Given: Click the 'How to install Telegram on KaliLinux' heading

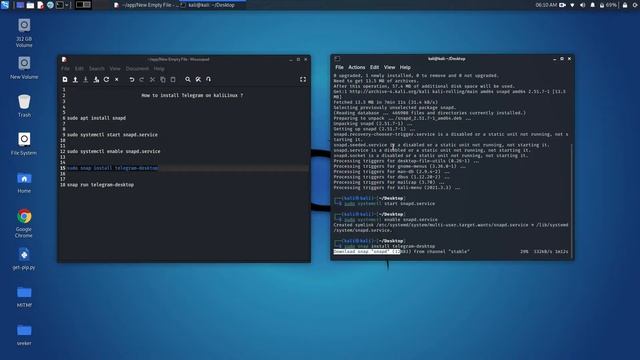Looking at the screenshot, I should pyautogui.click(x=192, y=95).
